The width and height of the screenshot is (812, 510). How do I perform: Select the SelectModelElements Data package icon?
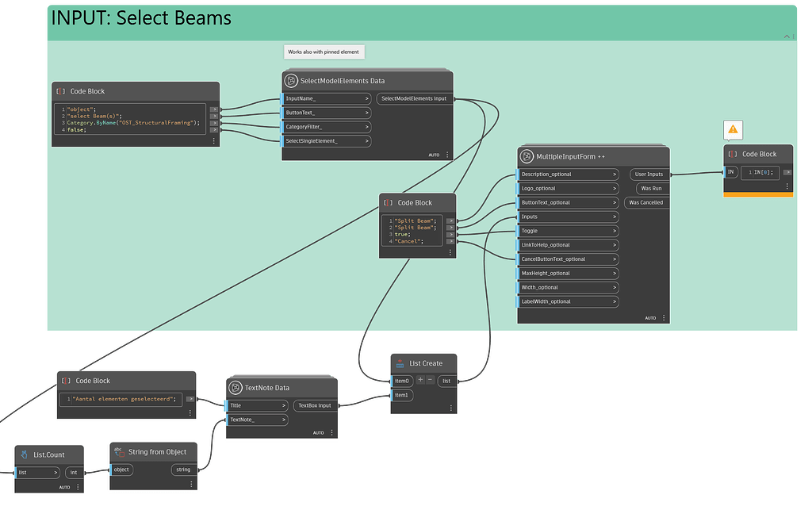pos(289,80)
